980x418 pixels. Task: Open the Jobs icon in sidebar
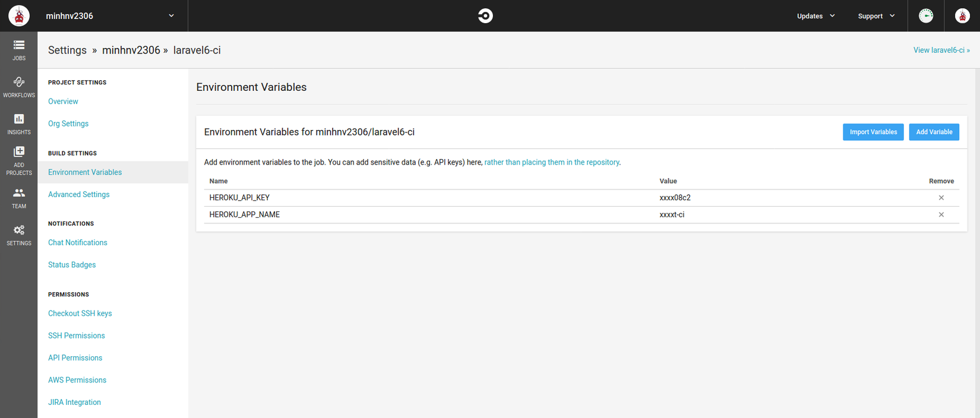coord(19,46)
